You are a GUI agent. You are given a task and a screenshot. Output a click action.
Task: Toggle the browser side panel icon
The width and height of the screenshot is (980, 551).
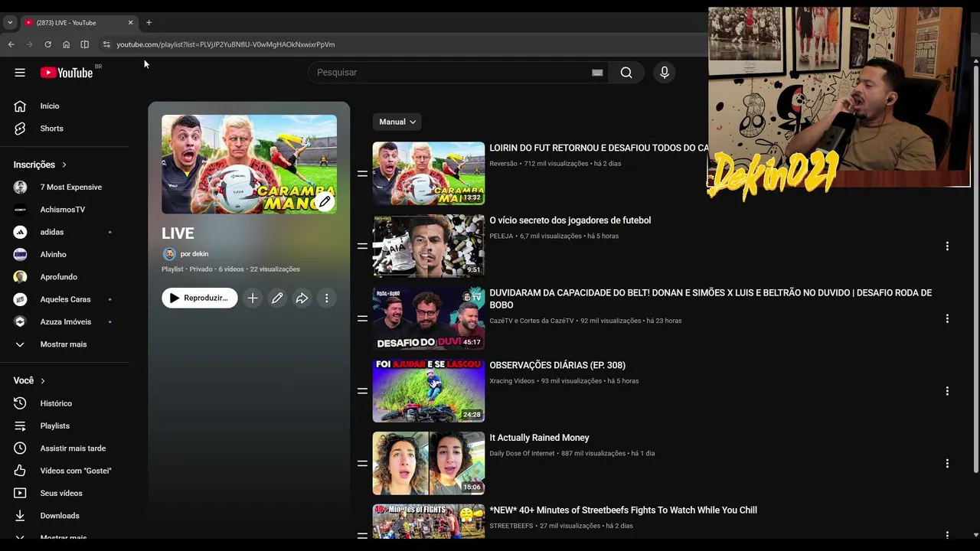click(x=84, y=44)
